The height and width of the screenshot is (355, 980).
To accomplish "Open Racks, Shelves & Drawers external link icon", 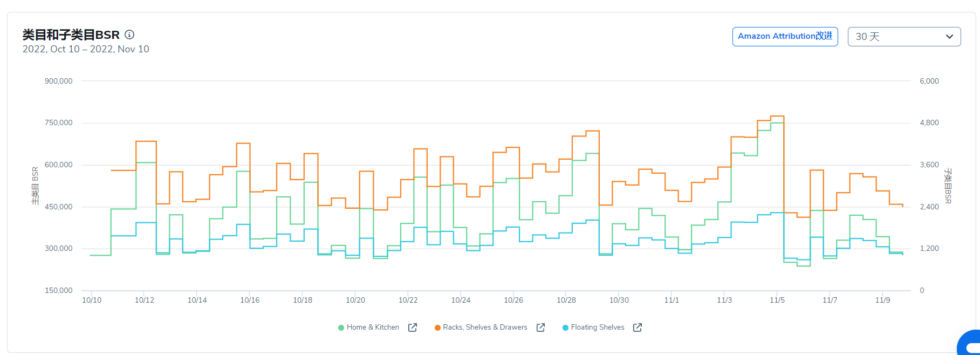I will [540, 327].
